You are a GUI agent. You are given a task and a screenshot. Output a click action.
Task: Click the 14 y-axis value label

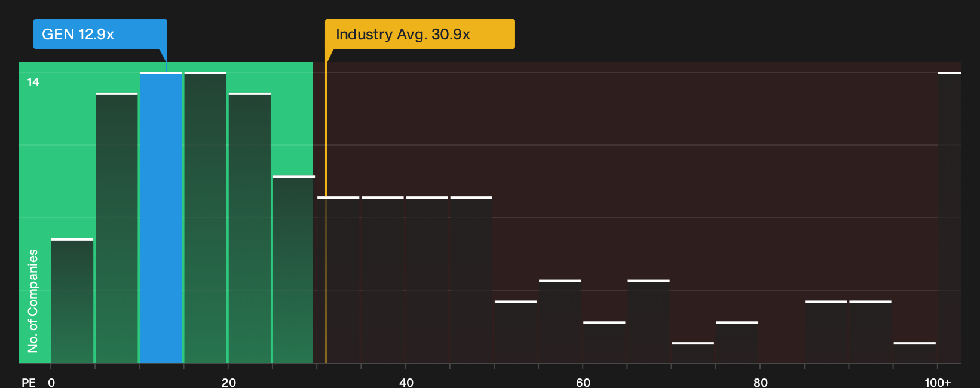[33, 82]
